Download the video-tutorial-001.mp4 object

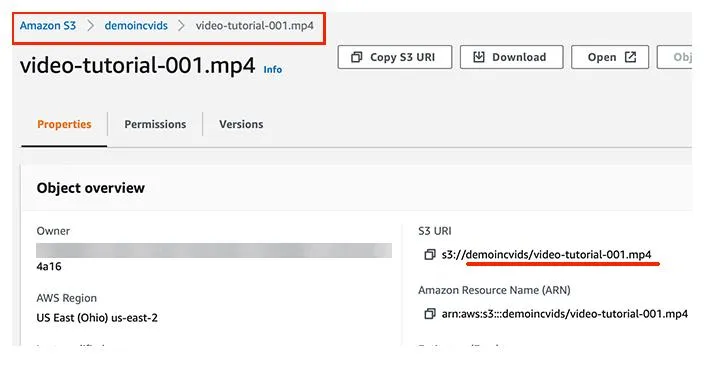[x=511, y=57]
